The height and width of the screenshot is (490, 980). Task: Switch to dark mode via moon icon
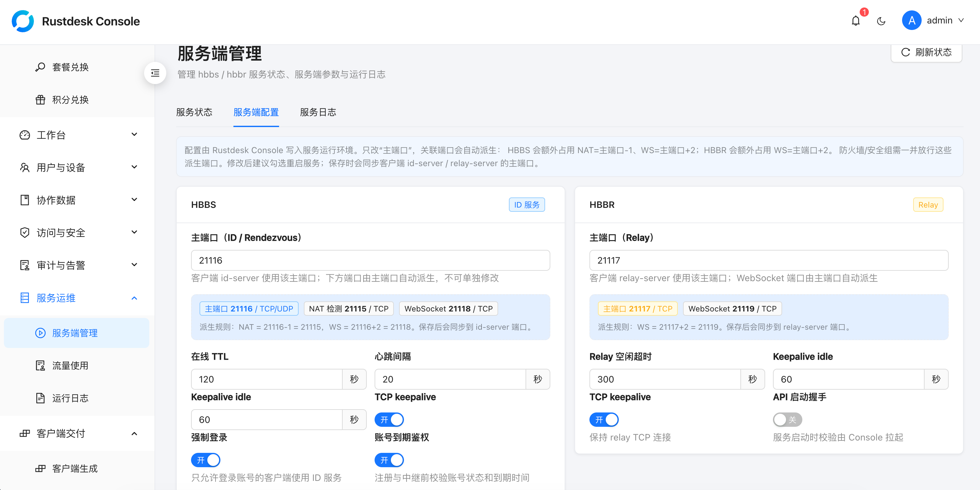(x=881, y=21)
